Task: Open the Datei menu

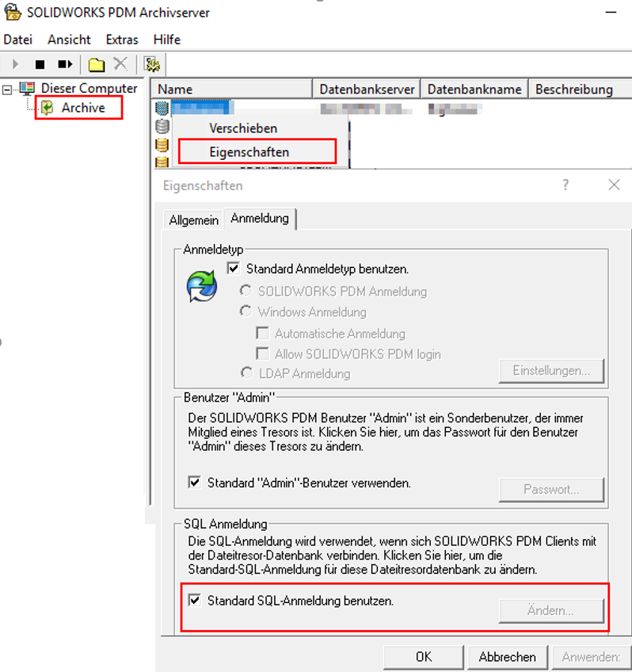Action: pos(17,39)
